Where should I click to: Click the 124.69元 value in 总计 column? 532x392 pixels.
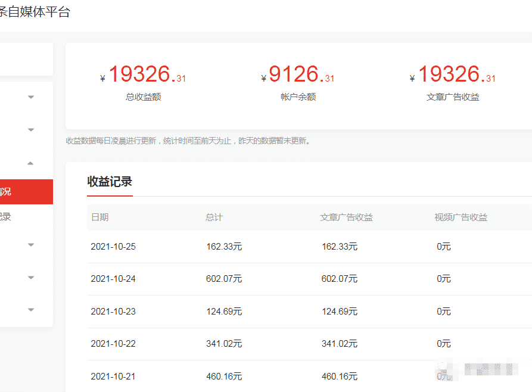224,311
